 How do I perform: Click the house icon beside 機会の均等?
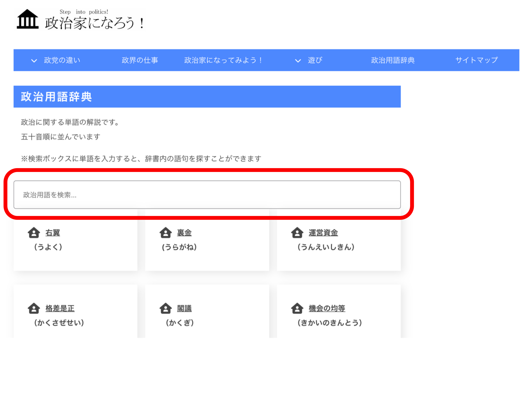297,308
